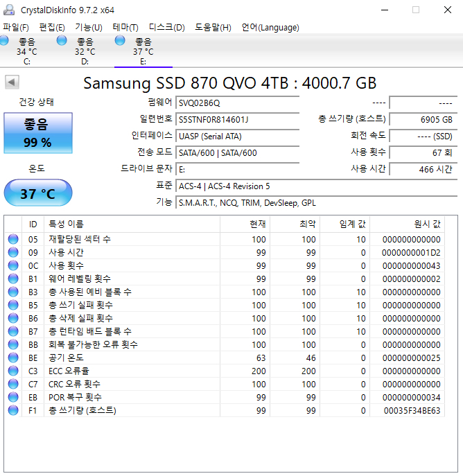
Task: Click the transfer mode field SATA/600 | SATA/600
Action: coord(238,152)
